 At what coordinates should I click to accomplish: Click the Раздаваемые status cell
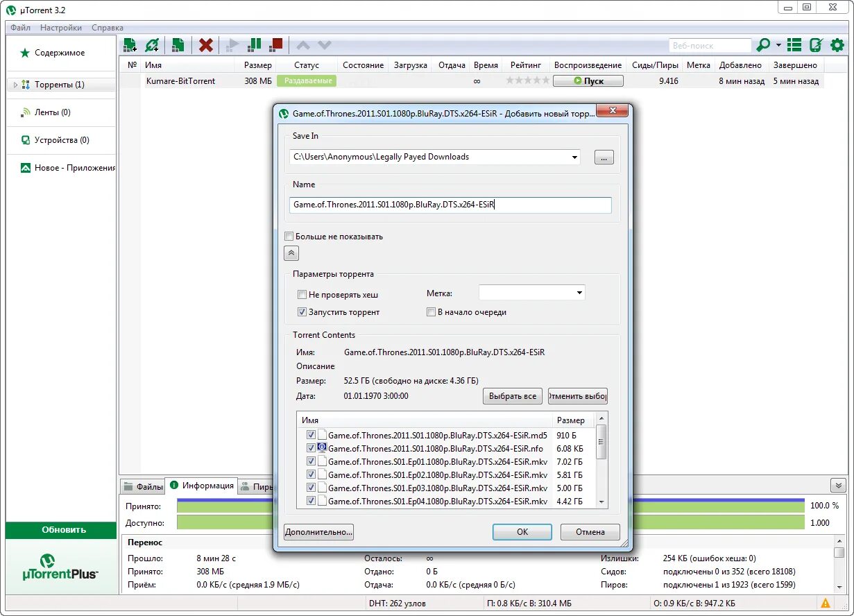pyautogui.click(x=307, y=81)
